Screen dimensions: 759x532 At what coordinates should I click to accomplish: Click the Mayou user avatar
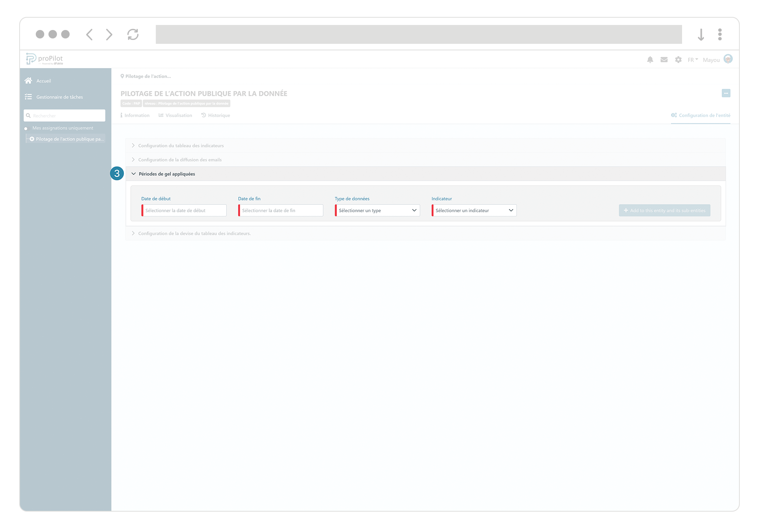pos(728,59)
